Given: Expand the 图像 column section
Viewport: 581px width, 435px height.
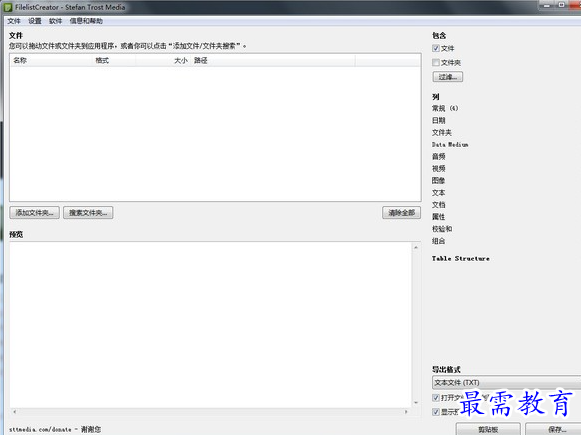Looking at the screenshot, I should coord(439,180).
